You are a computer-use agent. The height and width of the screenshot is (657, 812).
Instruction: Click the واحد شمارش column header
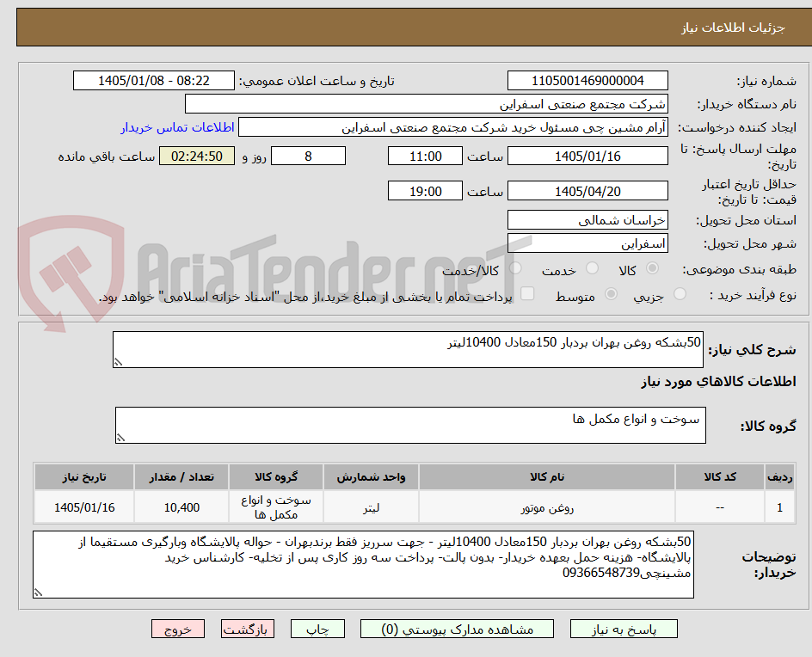(371, 476)
